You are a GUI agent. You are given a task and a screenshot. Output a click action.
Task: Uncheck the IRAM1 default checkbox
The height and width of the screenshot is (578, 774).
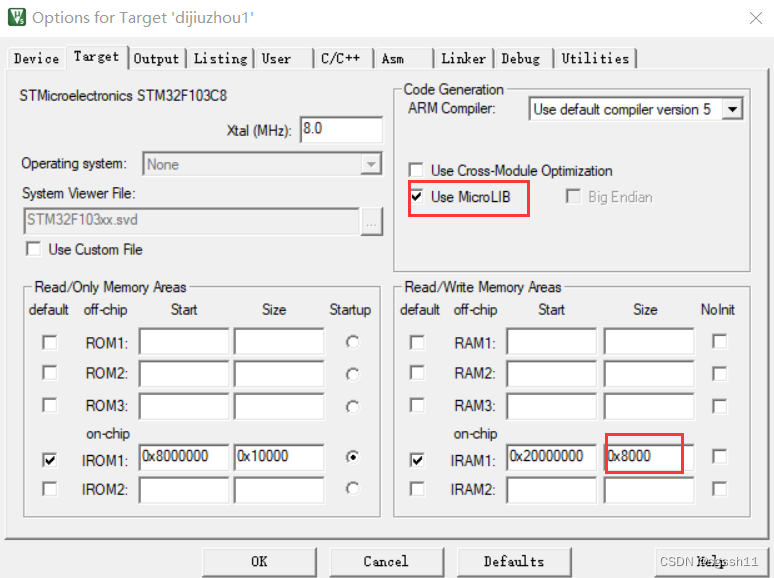(417, 460)
